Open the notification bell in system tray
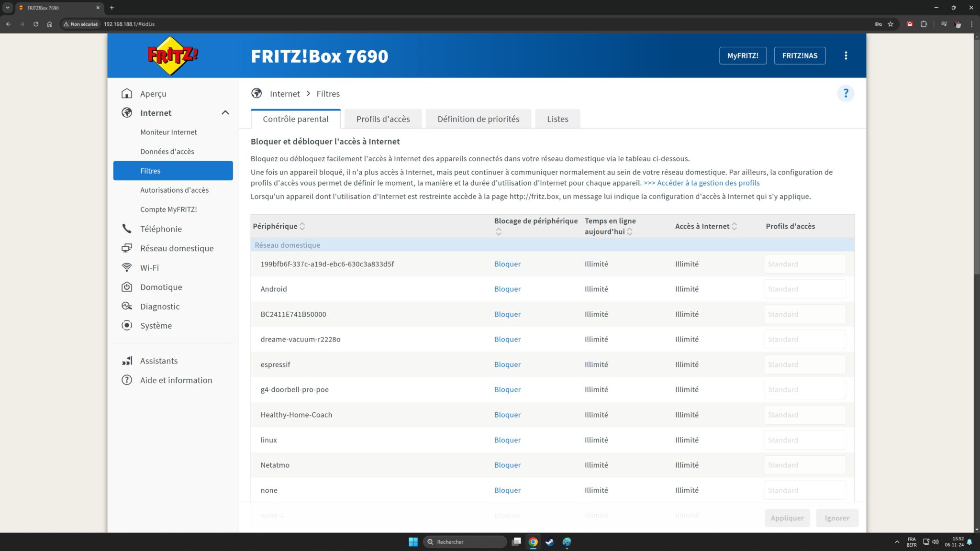980x551 pixels. point(969,542)
